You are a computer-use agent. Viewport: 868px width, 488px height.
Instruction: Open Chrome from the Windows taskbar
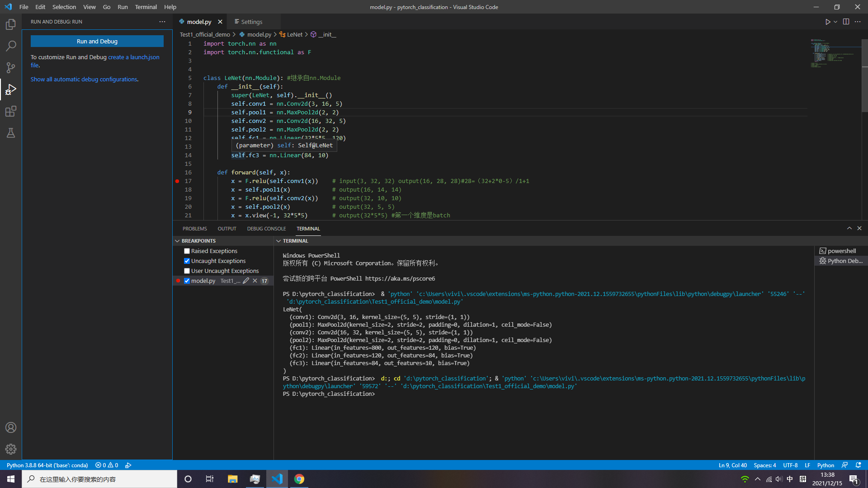click(299, 479)
